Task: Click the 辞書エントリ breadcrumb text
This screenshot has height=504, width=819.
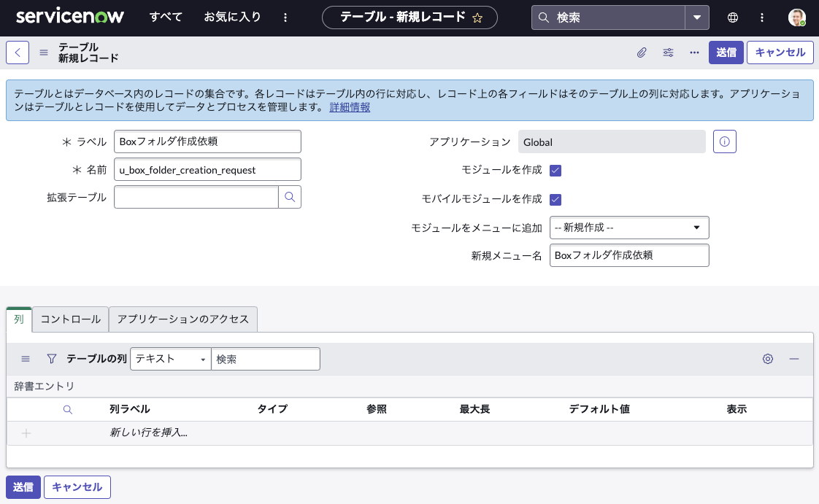Action: [x=44, y=387]
